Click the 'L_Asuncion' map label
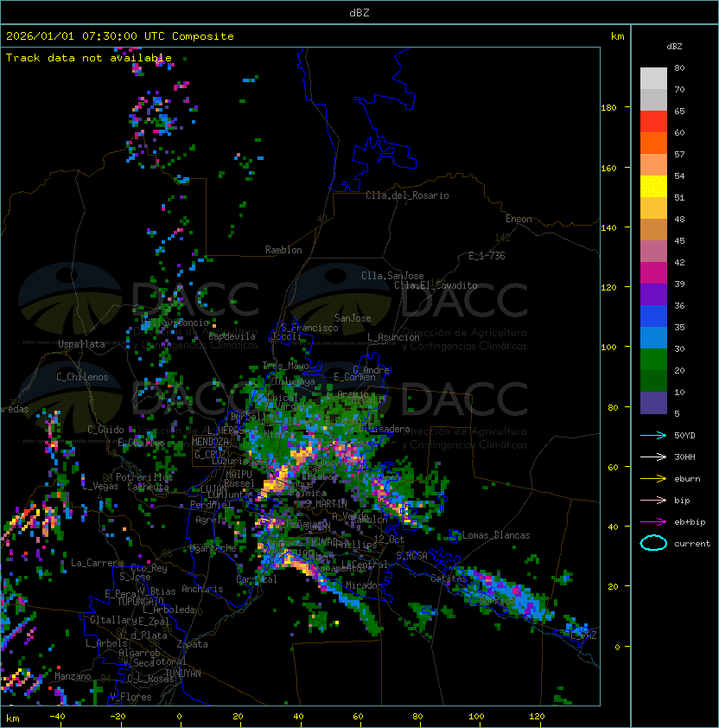 tap(393, 337)
